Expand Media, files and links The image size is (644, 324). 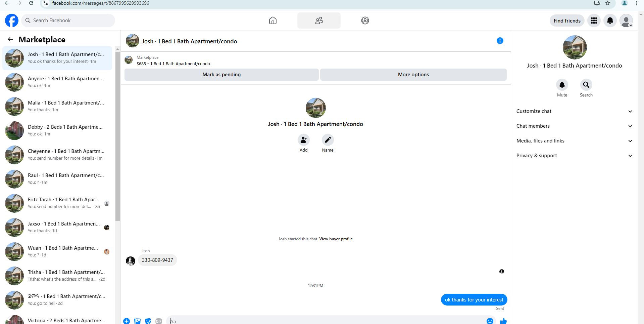[x=575, y=141]
